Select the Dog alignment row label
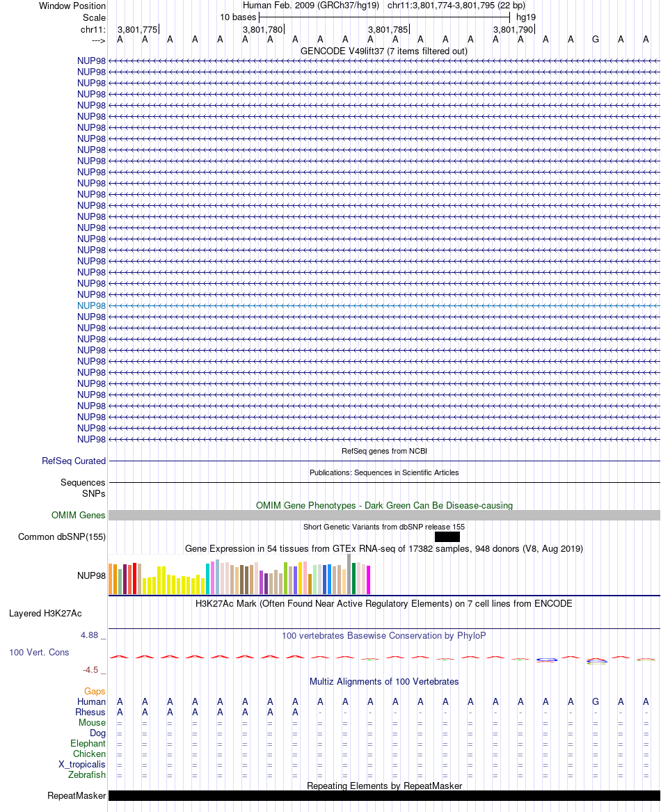661x812 pixels. tap(97, 733)
